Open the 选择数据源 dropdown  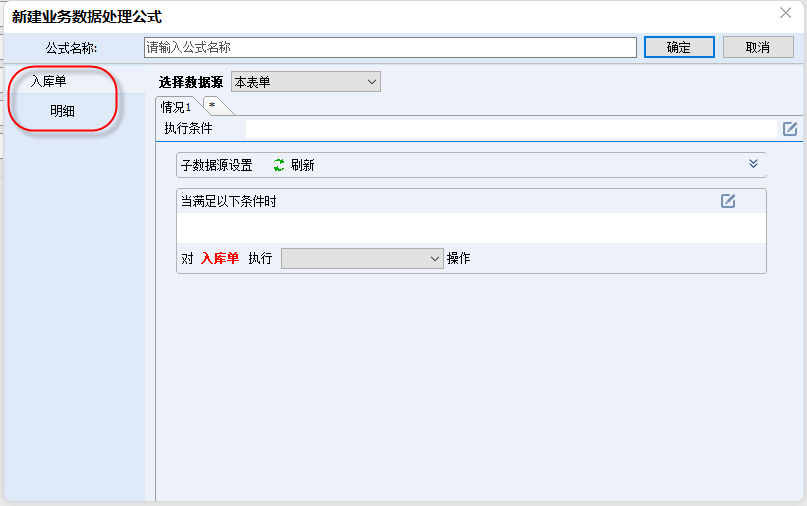click(306, 82)
